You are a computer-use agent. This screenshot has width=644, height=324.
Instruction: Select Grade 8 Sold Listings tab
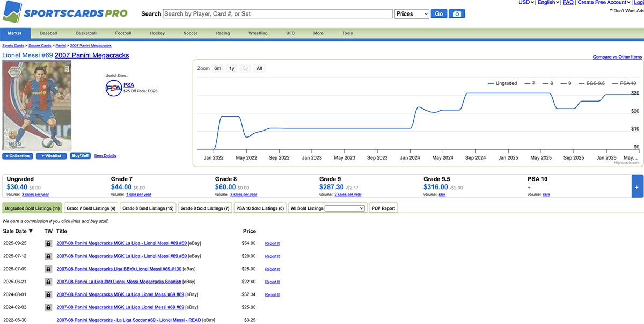148,208
